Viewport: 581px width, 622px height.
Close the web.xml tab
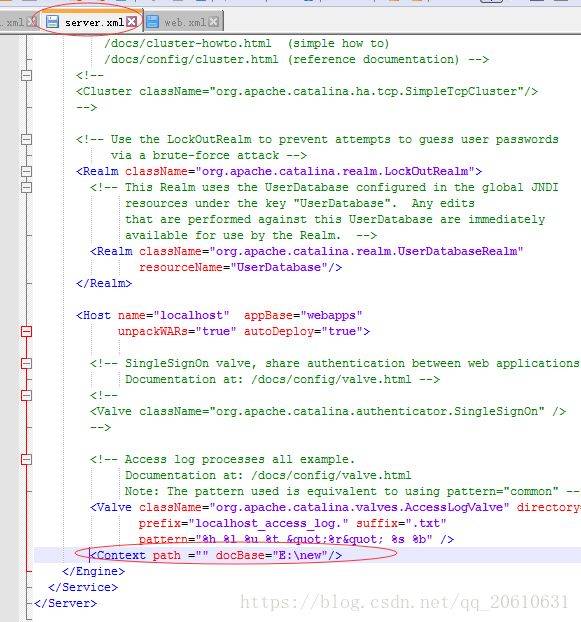213,21
